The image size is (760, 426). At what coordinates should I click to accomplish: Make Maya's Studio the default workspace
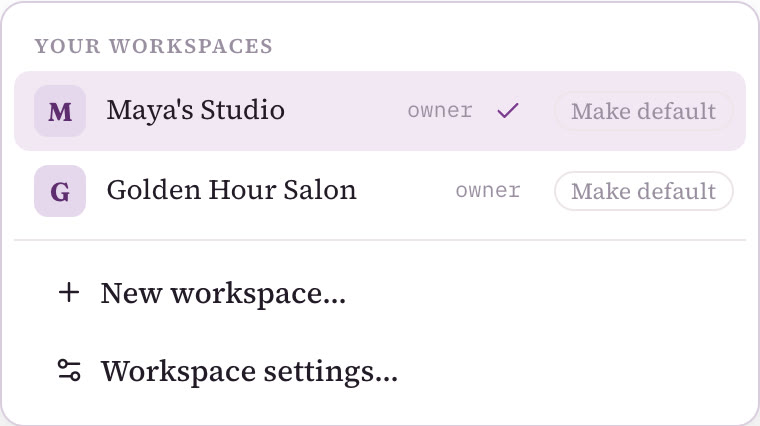(x=643, y=111)
